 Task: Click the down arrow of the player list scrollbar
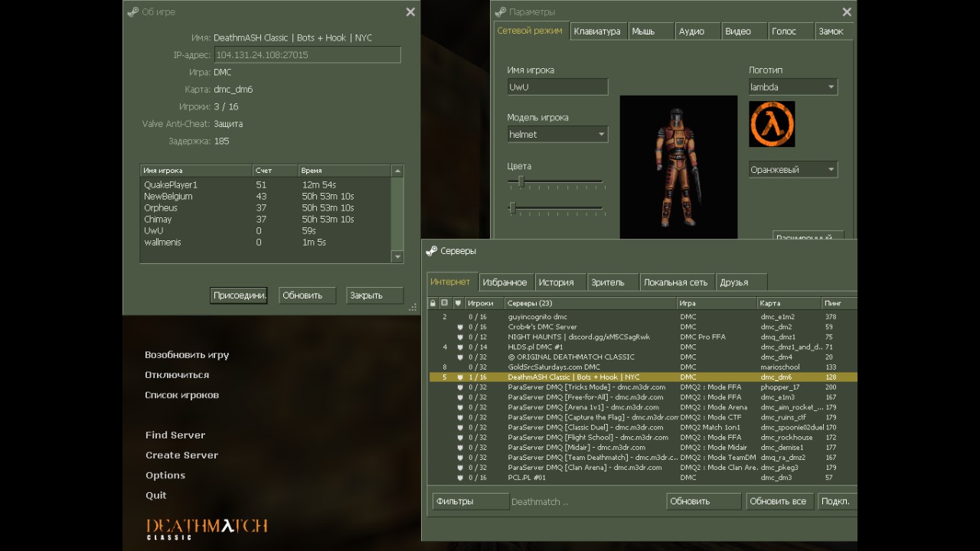click(x=397, y=258)
